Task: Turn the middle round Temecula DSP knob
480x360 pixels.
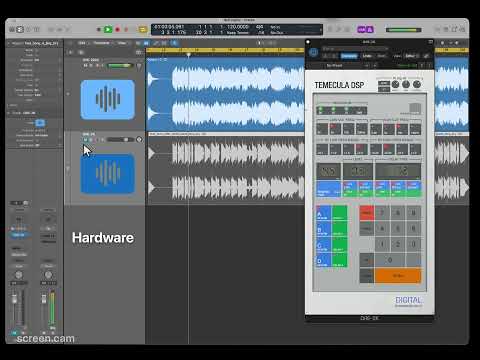Action: coord(406,85)
